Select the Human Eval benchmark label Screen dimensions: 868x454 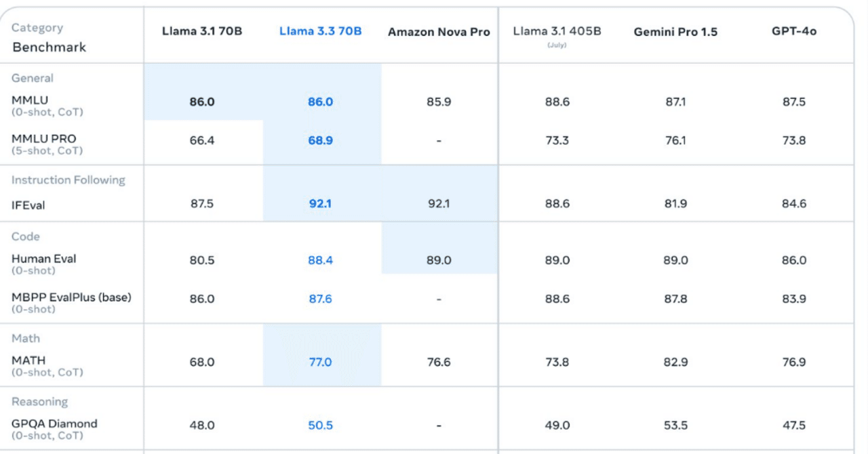[44, 259]
